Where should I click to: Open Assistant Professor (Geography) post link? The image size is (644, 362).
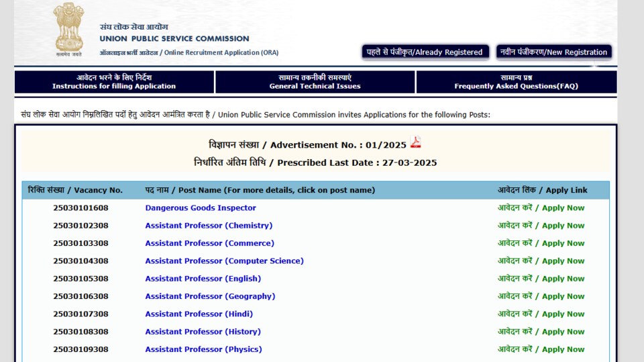pos(210,296)
